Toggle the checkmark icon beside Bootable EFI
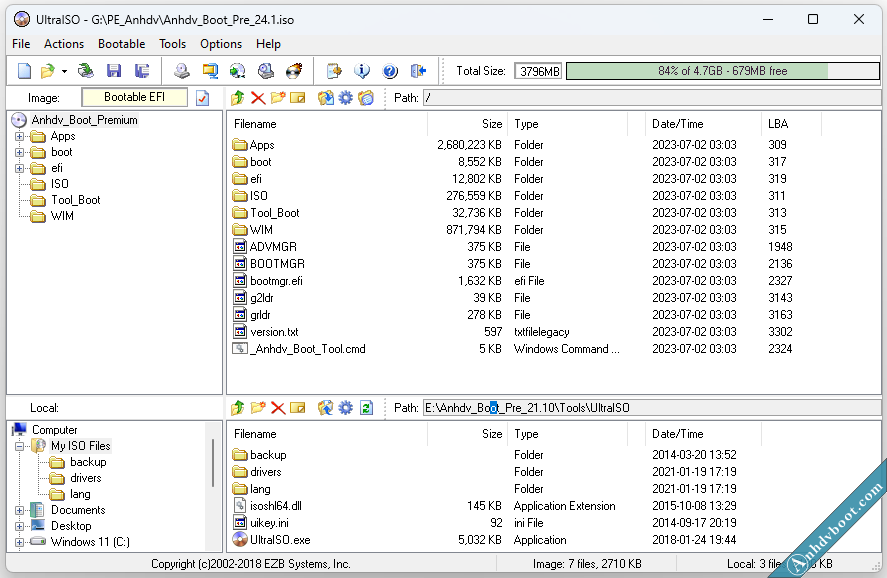The image size is (887, 578). pyautogui.click(x=202, y=98)
